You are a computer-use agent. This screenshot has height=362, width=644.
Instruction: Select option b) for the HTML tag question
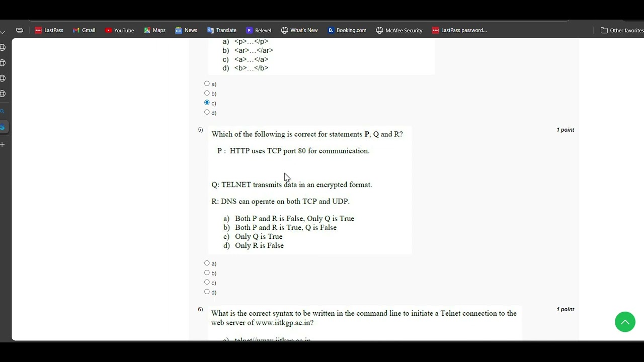(207, 93)
